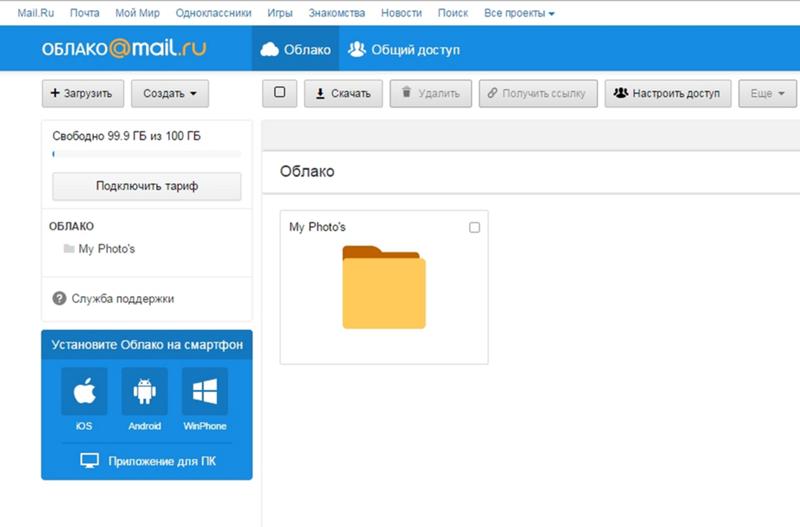
Task: Expand the Создать dropdown
Action: point(169,94)
